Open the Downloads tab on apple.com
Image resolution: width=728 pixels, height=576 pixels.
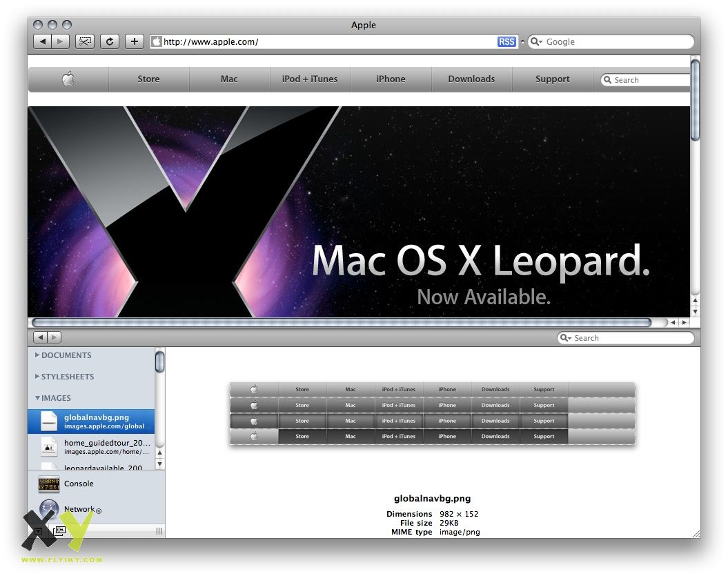(471, 79)
